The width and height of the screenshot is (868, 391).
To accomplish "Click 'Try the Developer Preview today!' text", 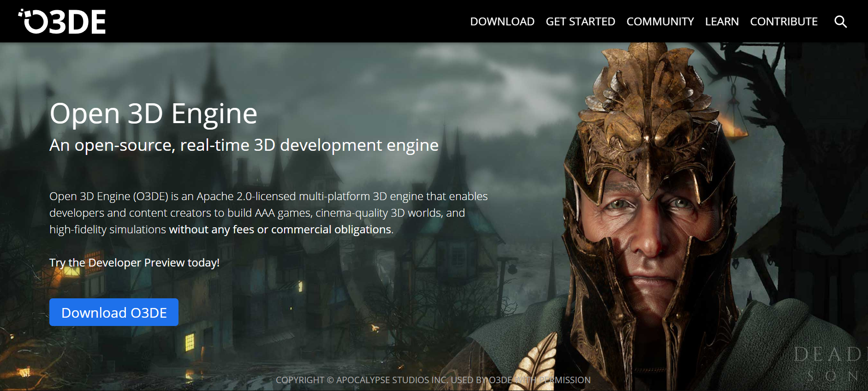I will [x=134, y=263].
